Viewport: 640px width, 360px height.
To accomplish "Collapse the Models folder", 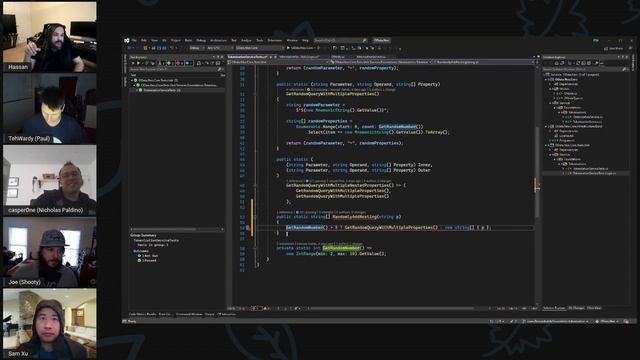I will tap(550, 89).
